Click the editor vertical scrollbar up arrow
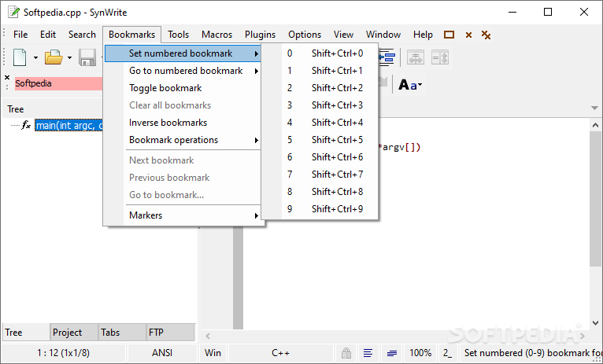Screen dimensions: 603x364 pyautogui.click(x=595, y=125)
